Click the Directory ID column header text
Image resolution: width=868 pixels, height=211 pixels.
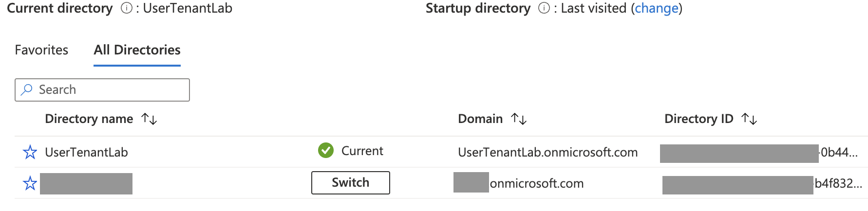[x=698, y=119]
